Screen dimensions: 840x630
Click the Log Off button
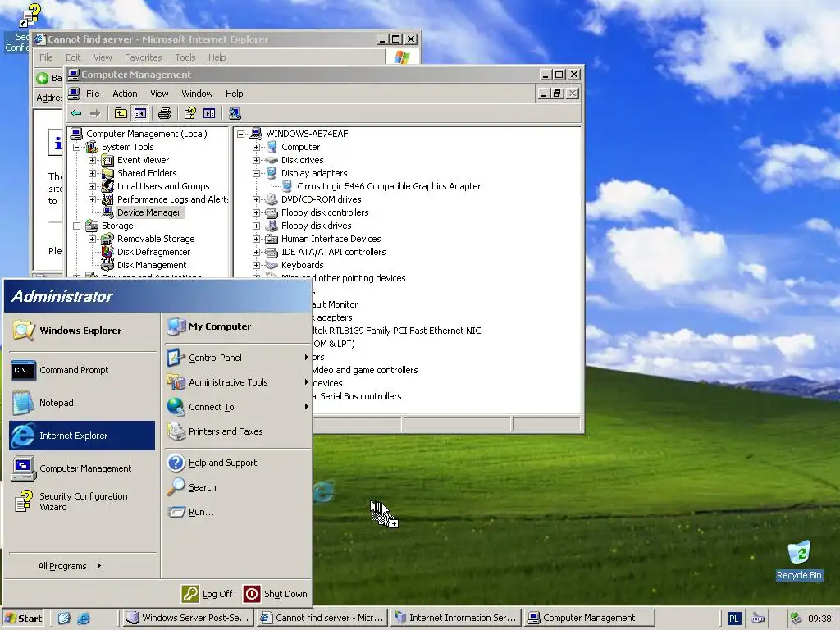208,594
